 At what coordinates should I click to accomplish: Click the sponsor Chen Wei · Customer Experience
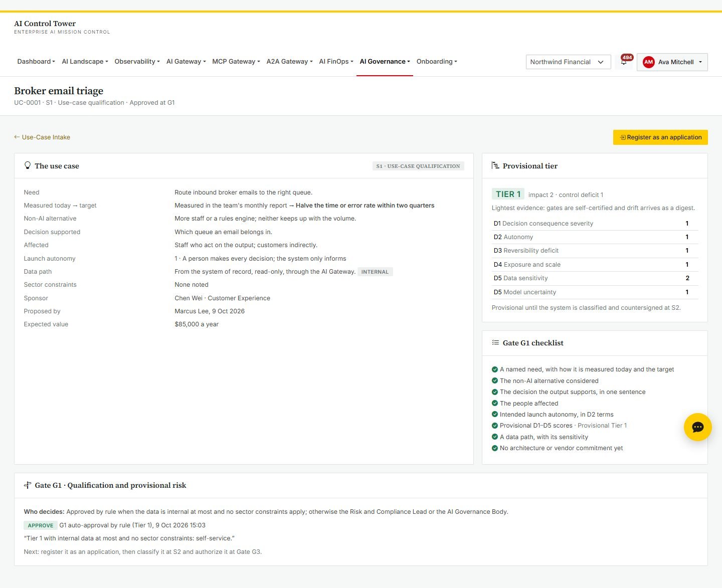(x=222, y=298)
